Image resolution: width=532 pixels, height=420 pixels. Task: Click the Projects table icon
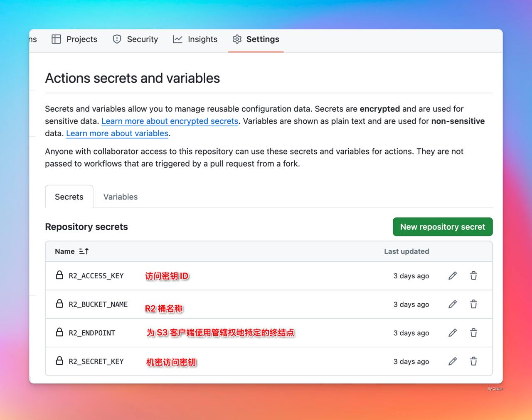tap(56, 39)
